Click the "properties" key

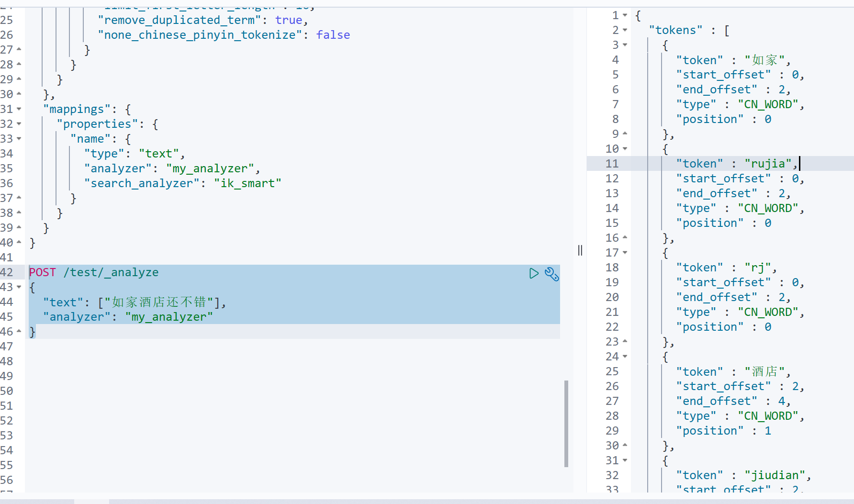(98, 124)
